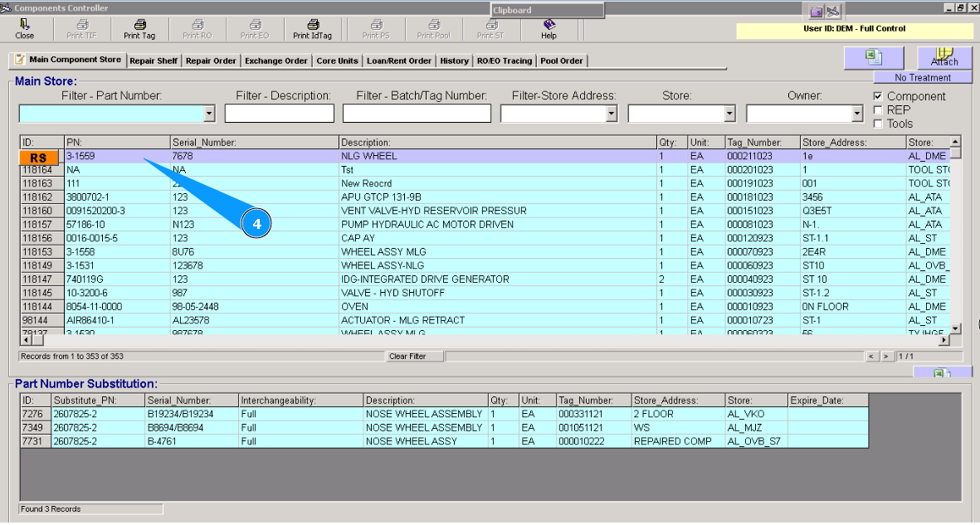Click the Interchangeability column header

coord(300,400)
